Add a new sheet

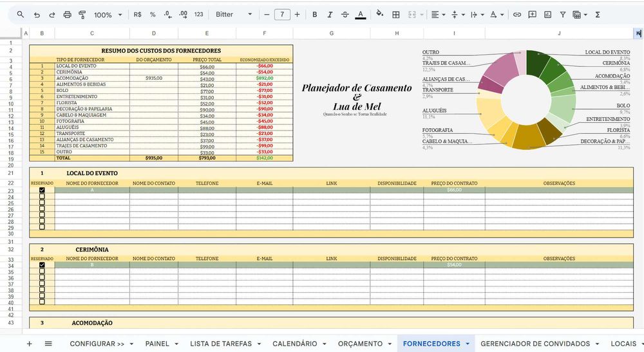tap(29, 344)
